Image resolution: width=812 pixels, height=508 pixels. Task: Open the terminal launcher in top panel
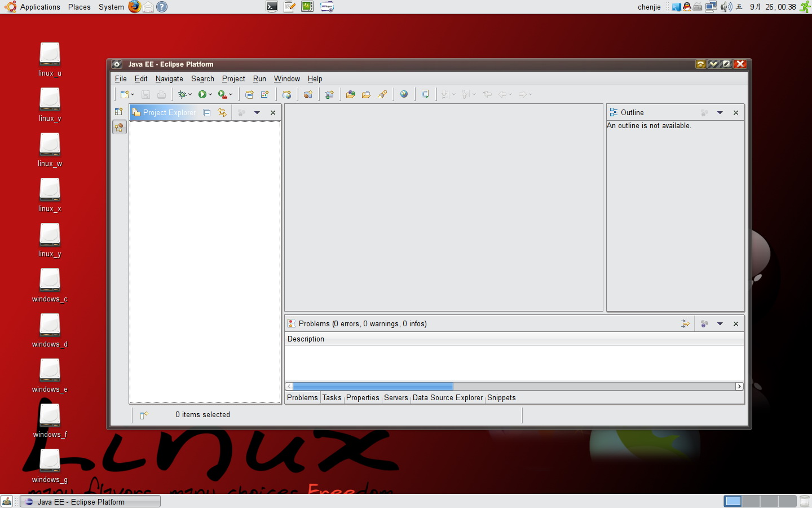[272, 7]
